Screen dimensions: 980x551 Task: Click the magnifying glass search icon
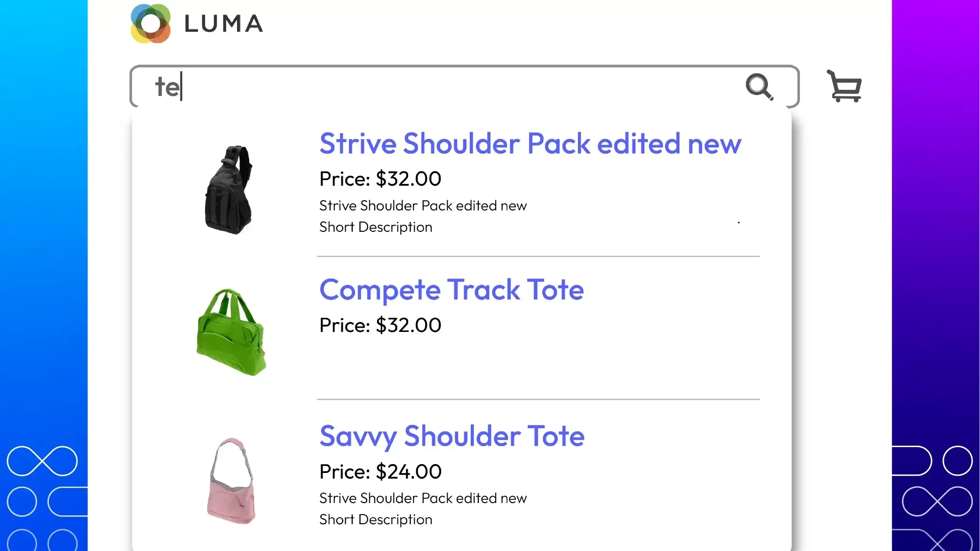tap(759, 87)
